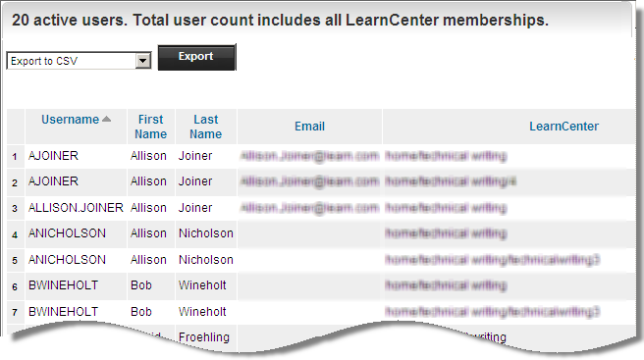The height and width of the screenshot is (360, 644).
Task: Click the ANICHOLSON username in row 5
Action: (x=67, y=259)
